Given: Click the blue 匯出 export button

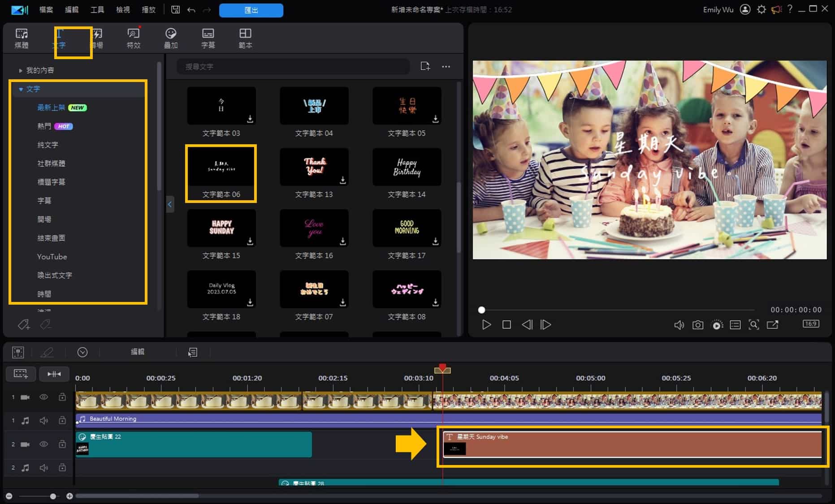Looking at the screenshot, I should pos(251,10).
